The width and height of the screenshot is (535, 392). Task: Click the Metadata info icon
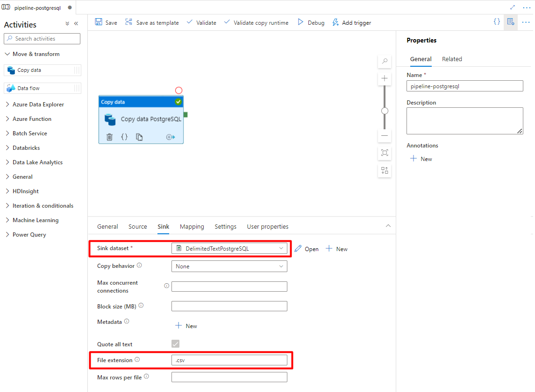pos(127,321)
